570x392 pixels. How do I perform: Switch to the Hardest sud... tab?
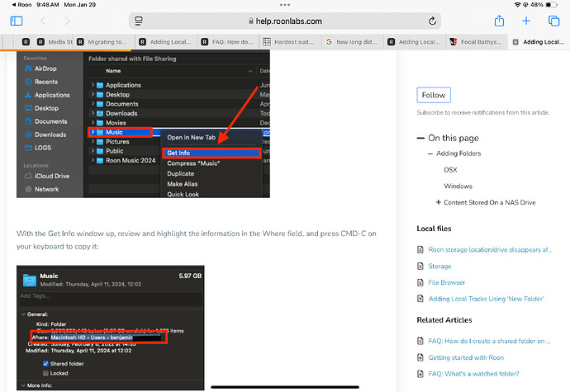point(290,42)
